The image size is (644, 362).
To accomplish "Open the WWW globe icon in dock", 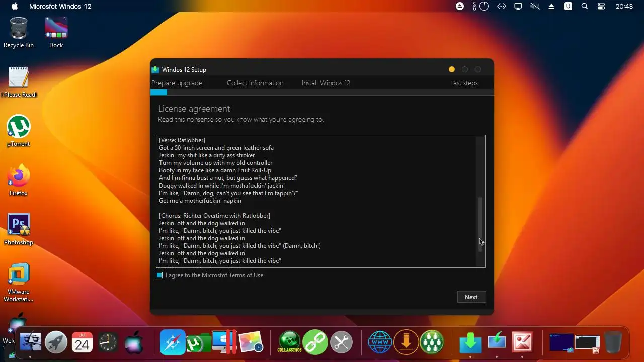I will (380, 343).
